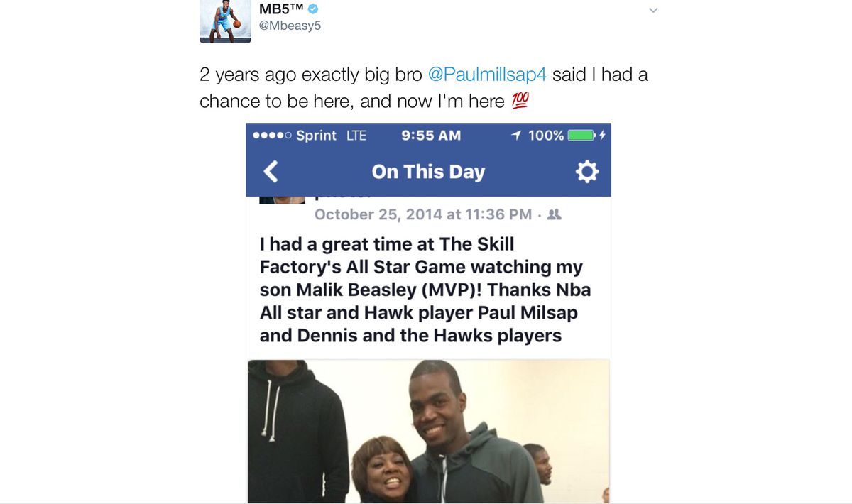Tap the battery icon in status bar

[581, 135]
